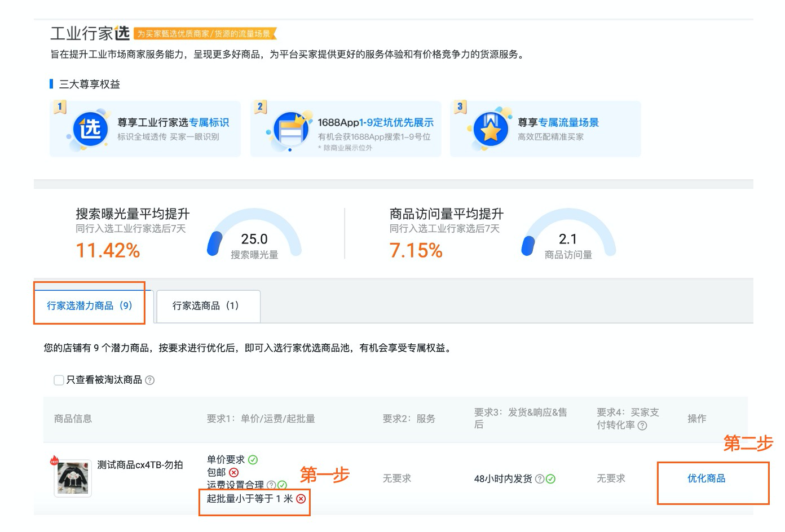Click the calendar-style icon for 1688App定坑展示

click(290, 129)
